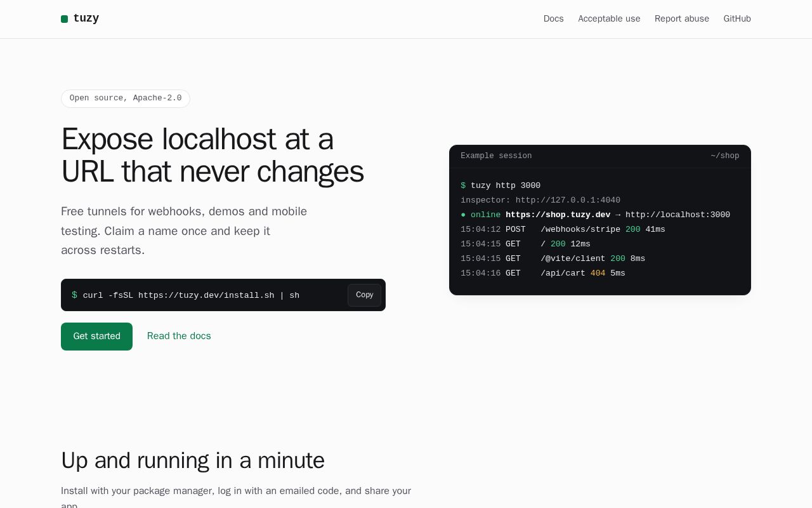Click the "POST" method label
Viewport: 812px width, 508px height.
point(516,229)
